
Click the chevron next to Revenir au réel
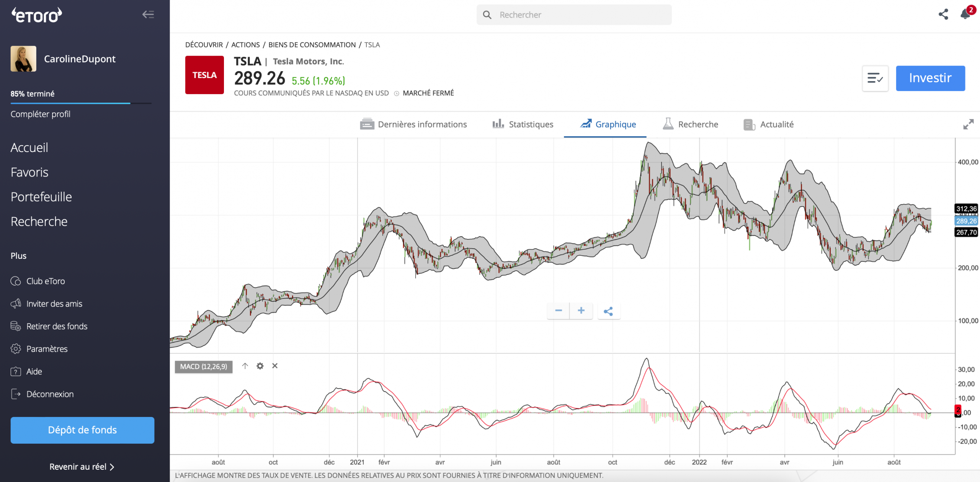click(112, 467)
